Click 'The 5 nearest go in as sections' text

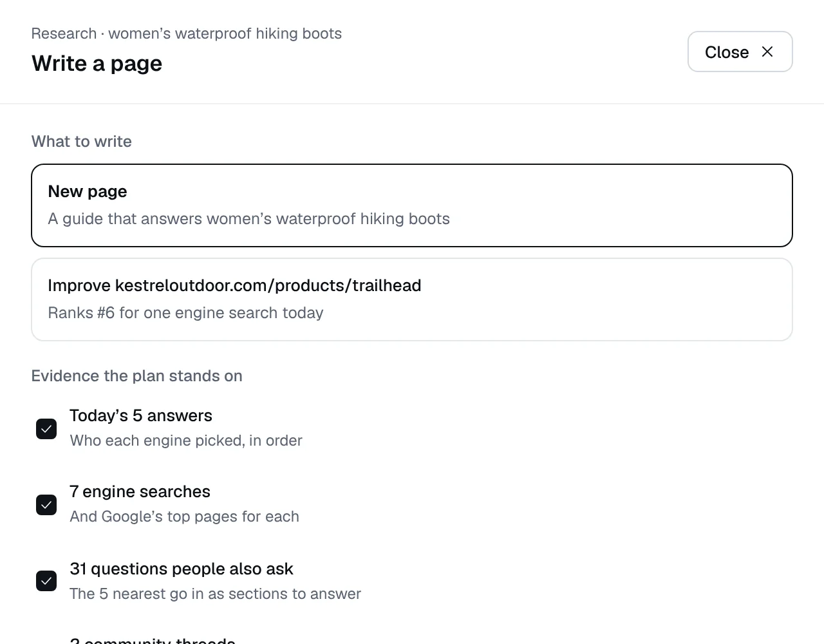(x=215, y=594)
